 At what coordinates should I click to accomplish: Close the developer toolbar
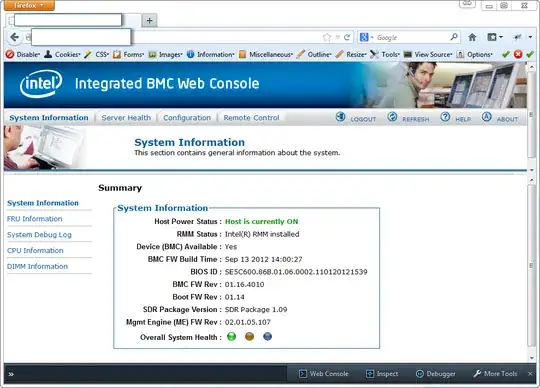(530, 374)
